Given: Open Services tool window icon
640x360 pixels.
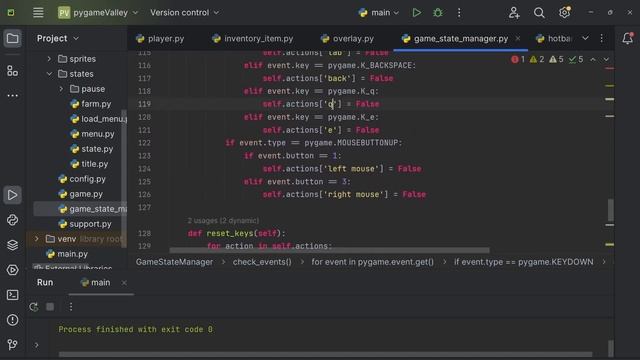Looking at the screenshot, I should click(x=13, y=270).
